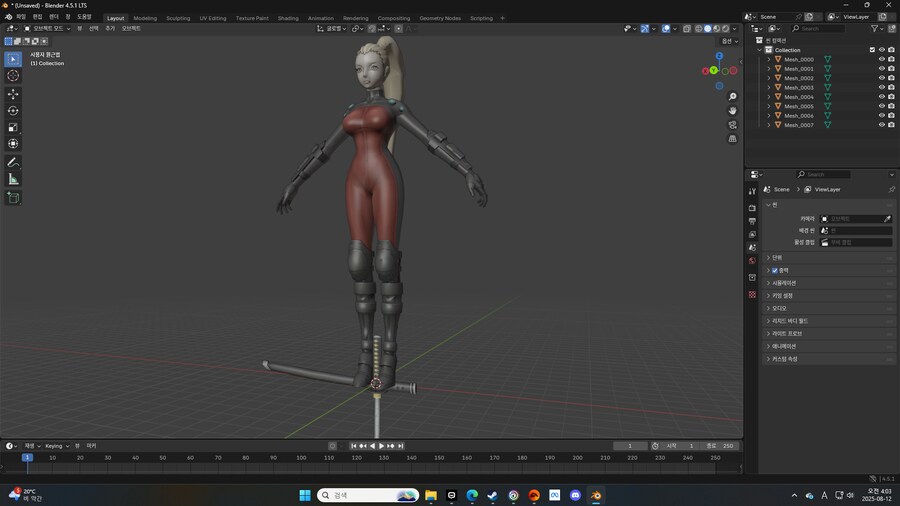Switch to the Shading workspace tab
The width and height of the screenshot is (900, 506).
[288, 18]
